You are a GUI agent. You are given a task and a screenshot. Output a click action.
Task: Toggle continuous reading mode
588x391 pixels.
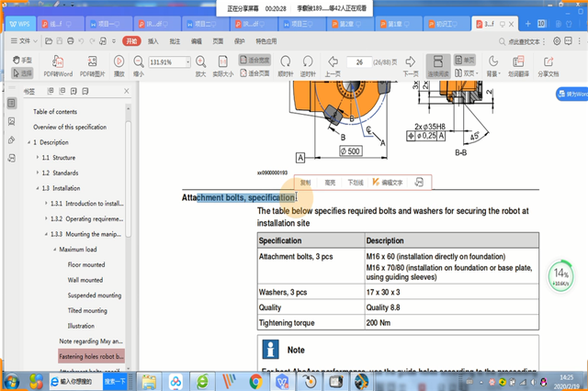point(440,61)
